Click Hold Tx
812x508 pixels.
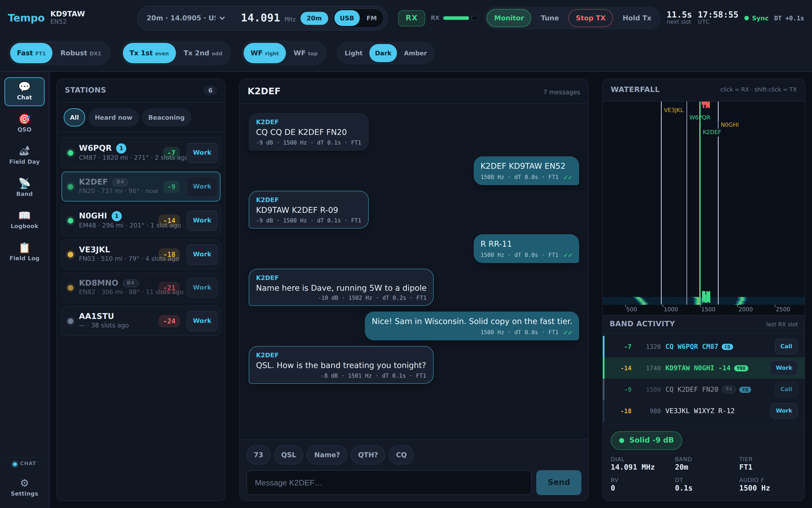637,18
